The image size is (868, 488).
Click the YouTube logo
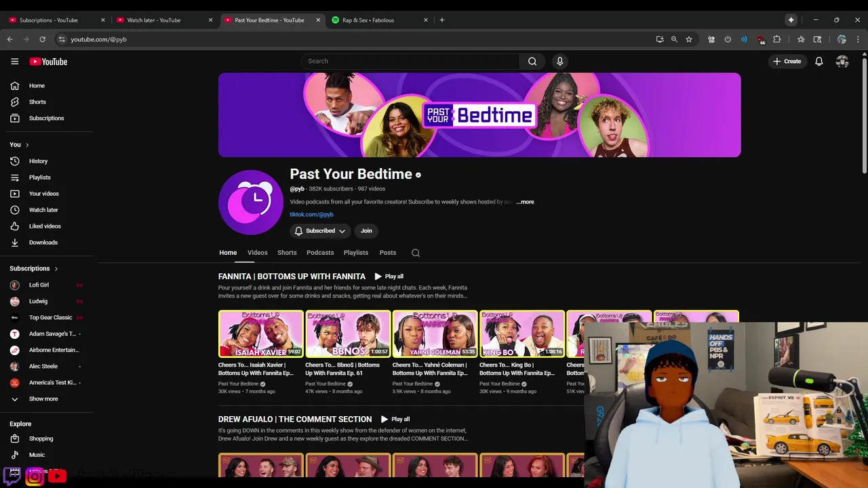48,62
